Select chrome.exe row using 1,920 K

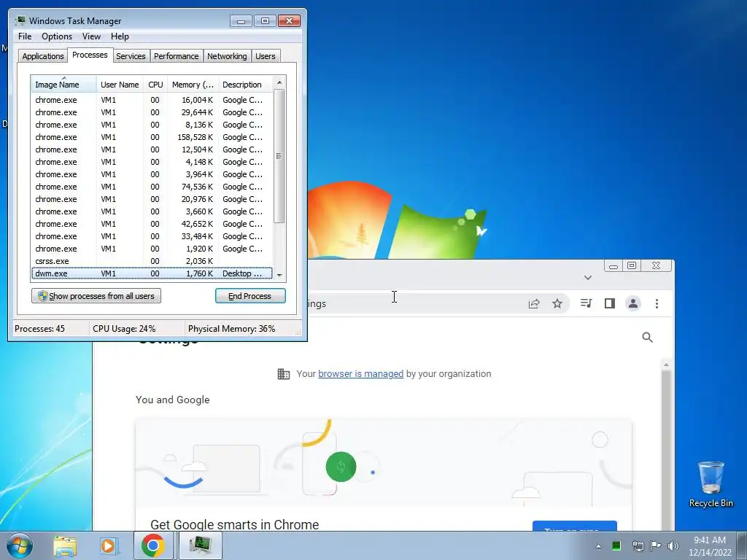click(x=152, y=249)
